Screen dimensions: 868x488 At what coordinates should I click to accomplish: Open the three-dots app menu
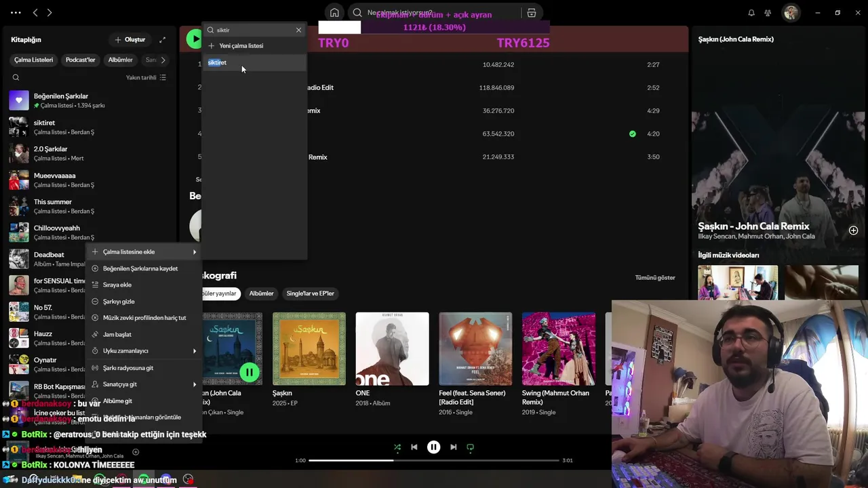point(16,13)
